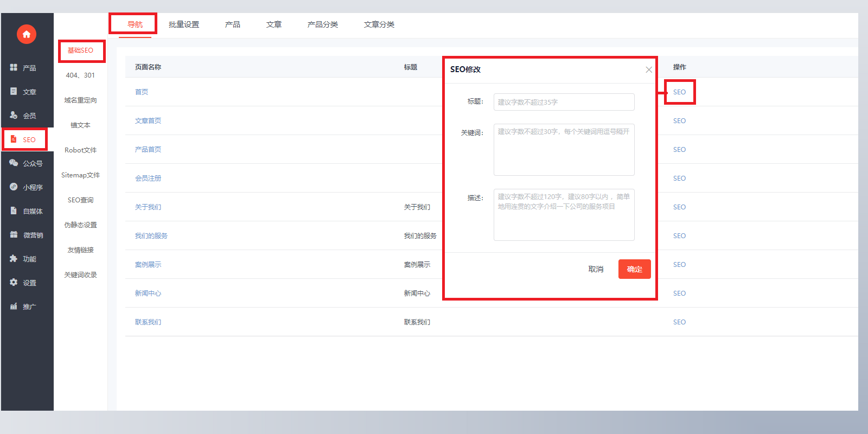Switch to the 文章 top tab
The width and height of the screenshot is (868, 434).
click(x=274, y=24)
